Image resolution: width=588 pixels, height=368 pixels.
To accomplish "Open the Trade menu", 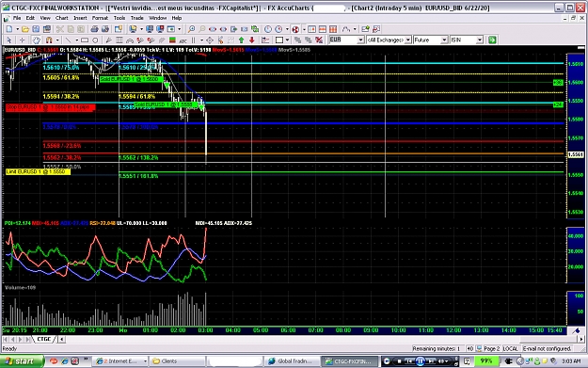I will (x=136, y=18).
